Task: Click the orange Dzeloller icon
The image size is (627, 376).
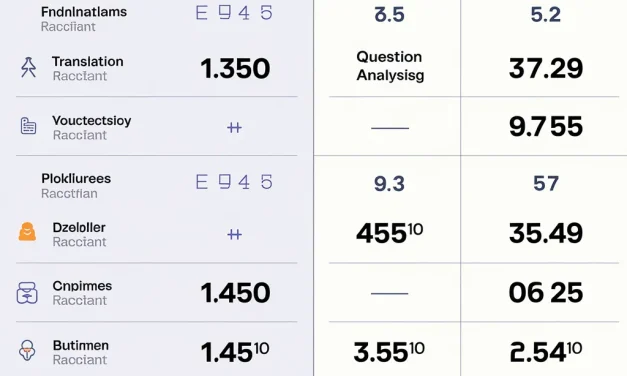Action: [x=27, y=232]
